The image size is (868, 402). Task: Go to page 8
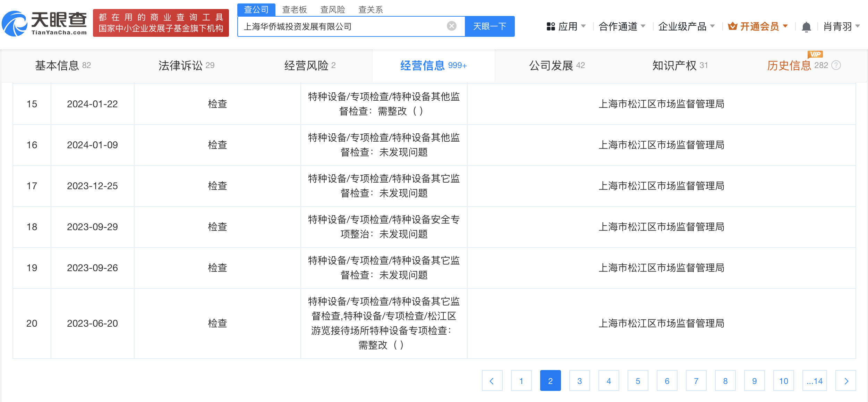coord(725,381)
